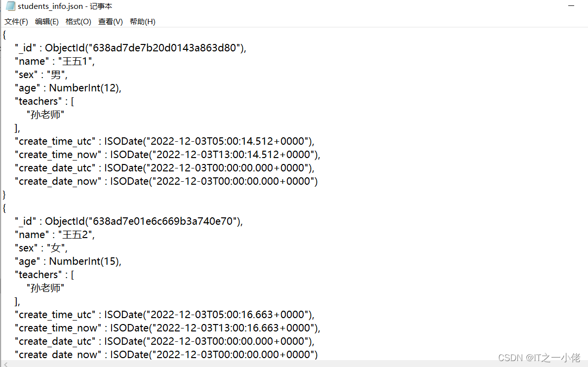588x367 pixels.
Task: Click the students_info.json title bar text
Action: (x=65, y=6)
